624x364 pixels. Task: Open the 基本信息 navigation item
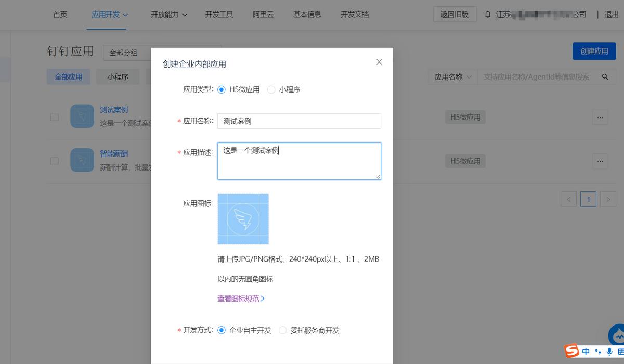pos(307,15)
